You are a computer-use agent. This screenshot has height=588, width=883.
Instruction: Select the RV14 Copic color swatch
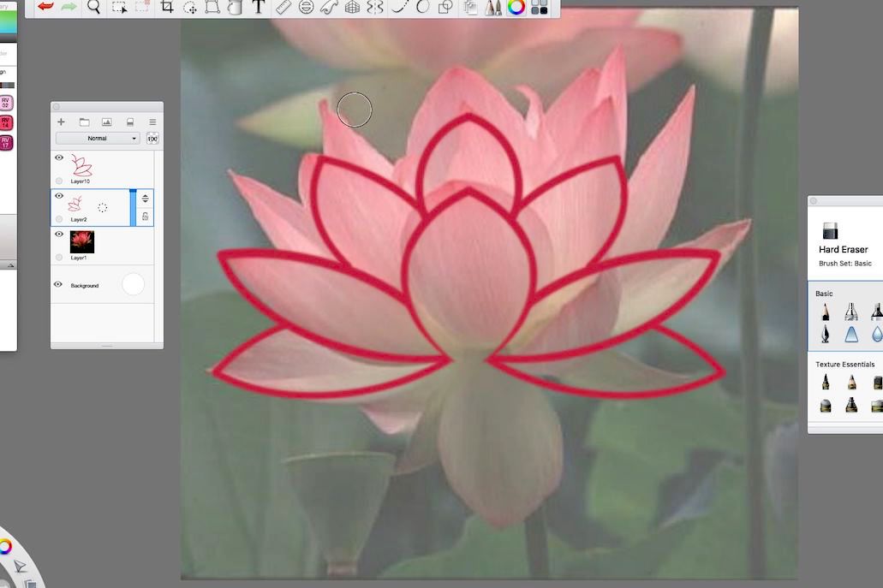coord(6,122)
